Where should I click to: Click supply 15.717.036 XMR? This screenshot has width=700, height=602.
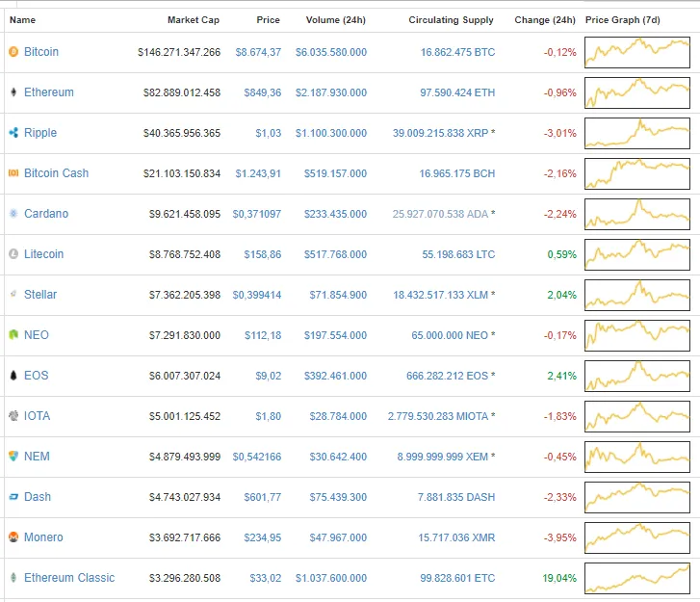tap(456, 537)
